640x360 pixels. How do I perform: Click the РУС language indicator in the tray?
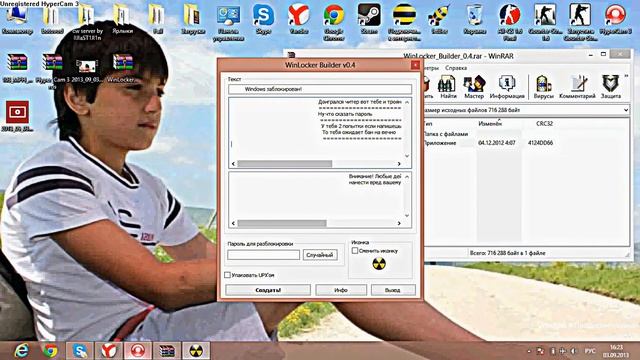[x=590, y=351]
